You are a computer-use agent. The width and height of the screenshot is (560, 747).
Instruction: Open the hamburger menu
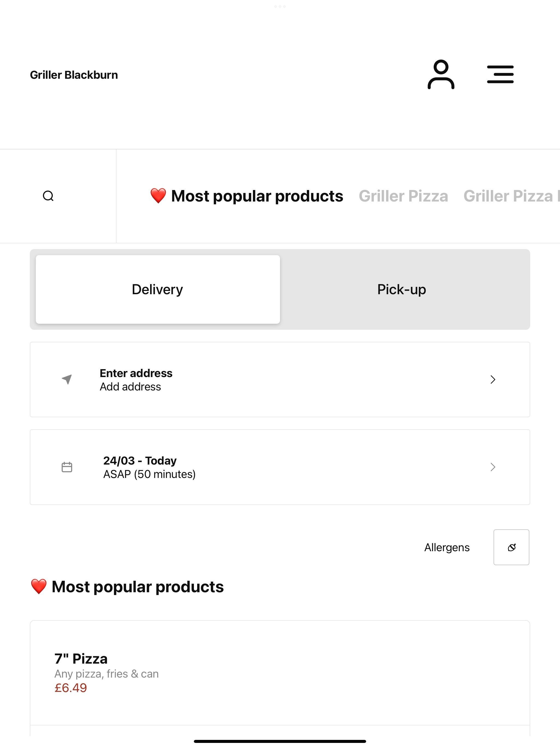(500, 75)
